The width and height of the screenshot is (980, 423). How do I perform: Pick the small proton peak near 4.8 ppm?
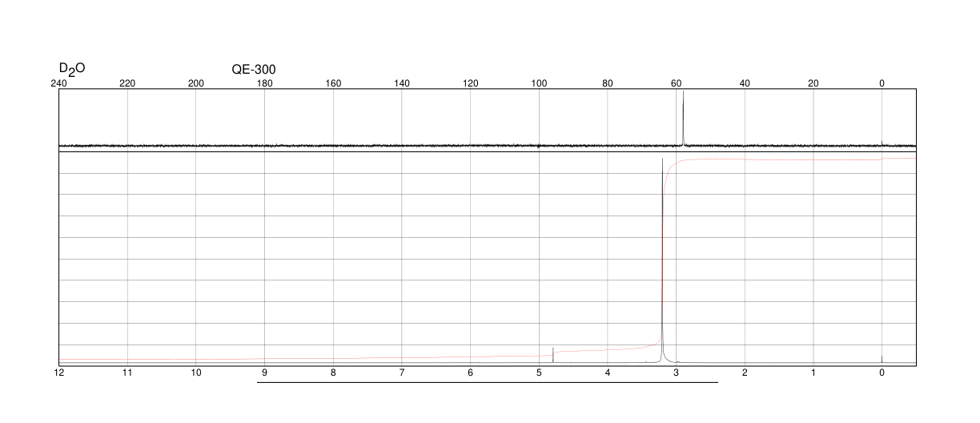[553, 355]
